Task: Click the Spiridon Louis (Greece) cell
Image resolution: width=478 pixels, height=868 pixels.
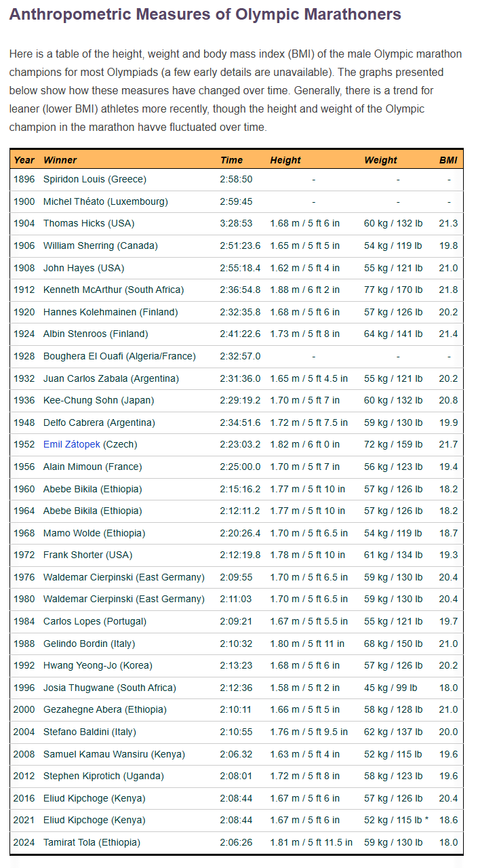Action: 95,179
